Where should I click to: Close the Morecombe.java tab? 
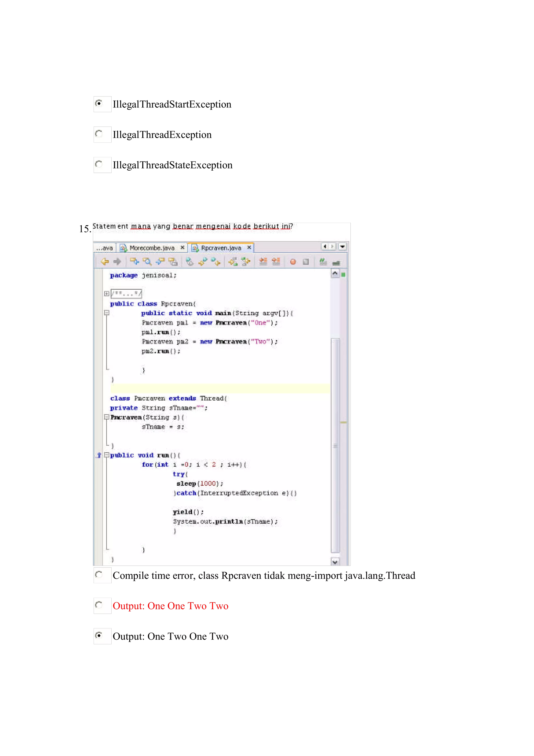point(182,247)
